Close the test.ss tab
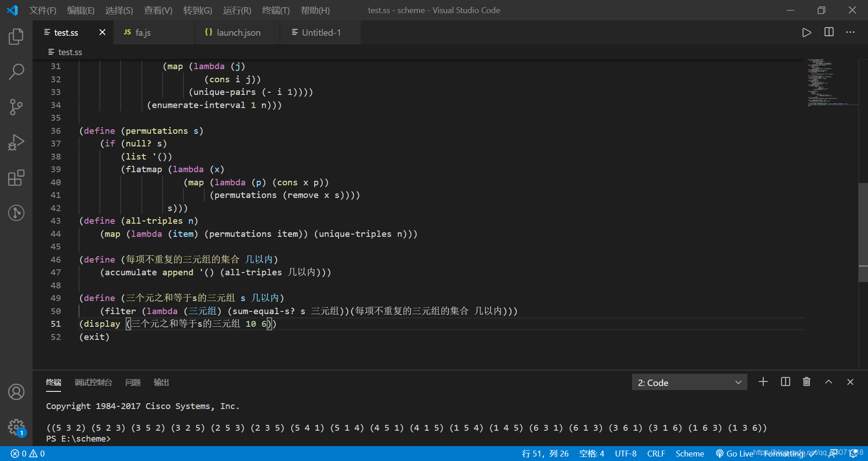868x461 pixels. (x=102, y=32)
